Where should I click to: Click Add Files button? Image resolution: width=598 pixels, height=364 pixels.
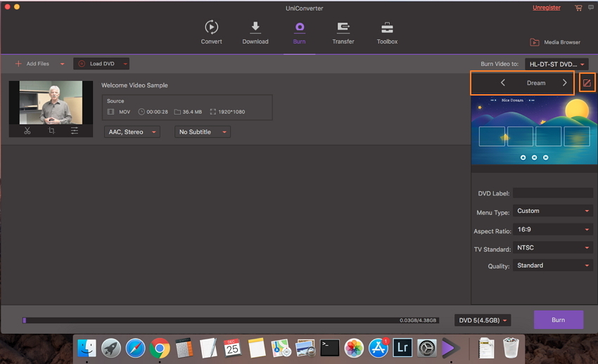(x=32, y=63)
